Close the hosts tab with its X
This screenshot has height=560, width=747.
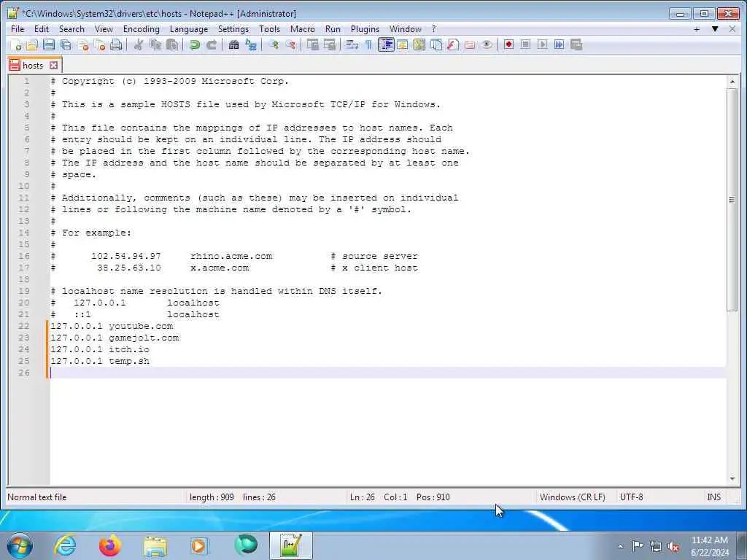pyautogui.click(x=54, y=65)
